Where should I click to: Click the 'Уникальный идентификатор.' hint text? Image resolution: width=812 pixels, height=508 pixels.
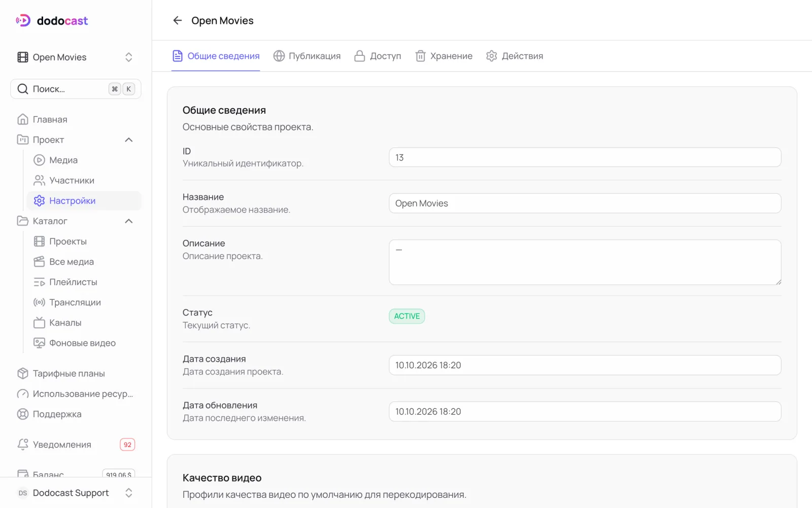pos(243,164)
